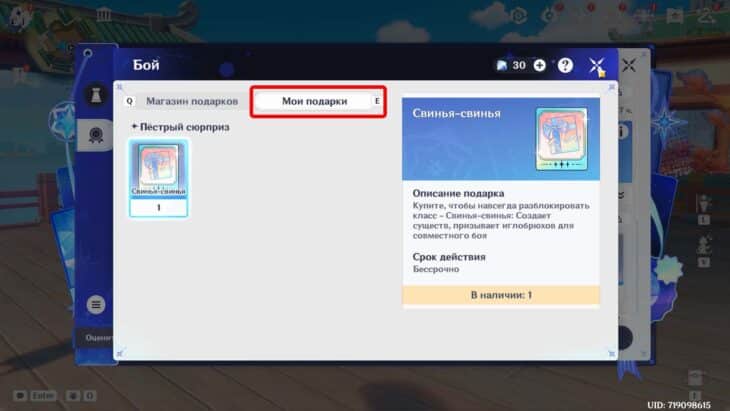Click the Бессрочно validity text

[x=436, y=269]
